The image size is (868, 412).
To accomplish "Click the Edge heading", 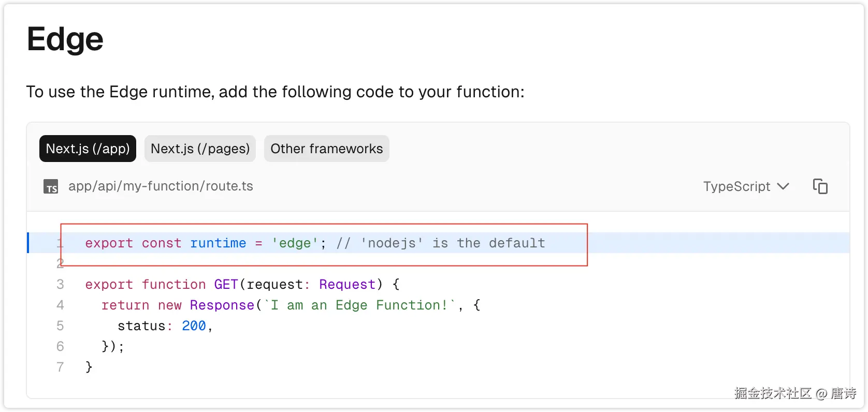I will tap(65, 39).
